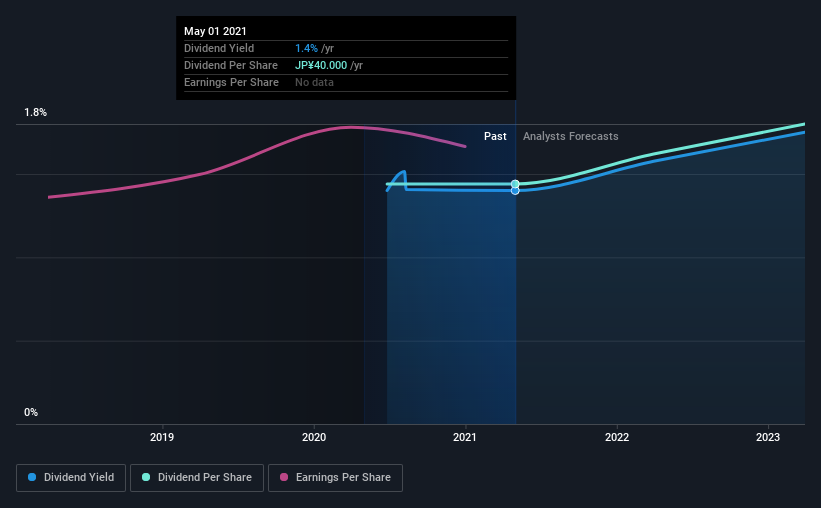821x508 pixels.
Task: Click the pink Earnings Per Share legend dot
Action: (x=284, y=477)
